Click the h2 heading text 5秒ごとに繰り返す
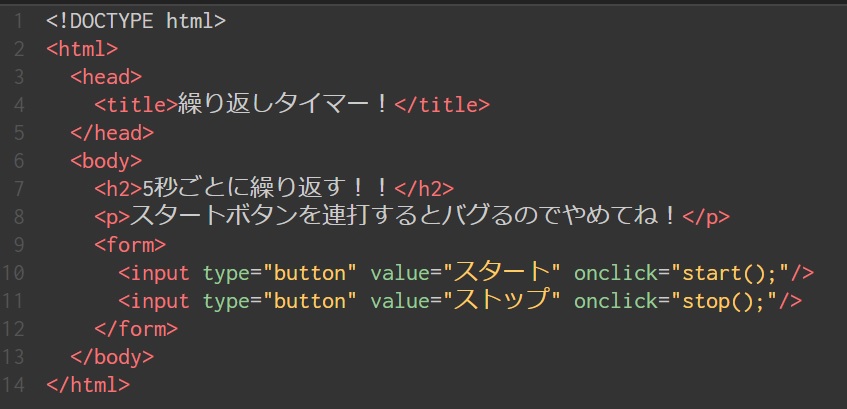Screen dimensions: 847x409 tap(267, 188)
